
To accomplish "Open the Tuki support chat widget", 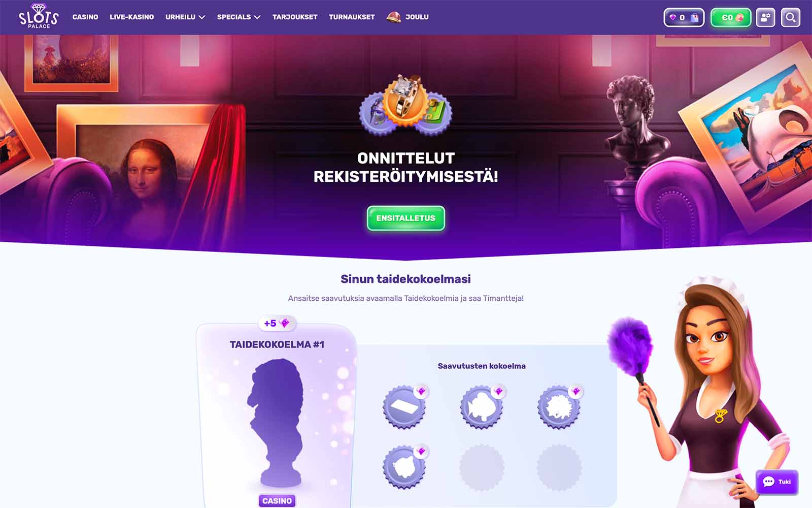I will point(776,482).
